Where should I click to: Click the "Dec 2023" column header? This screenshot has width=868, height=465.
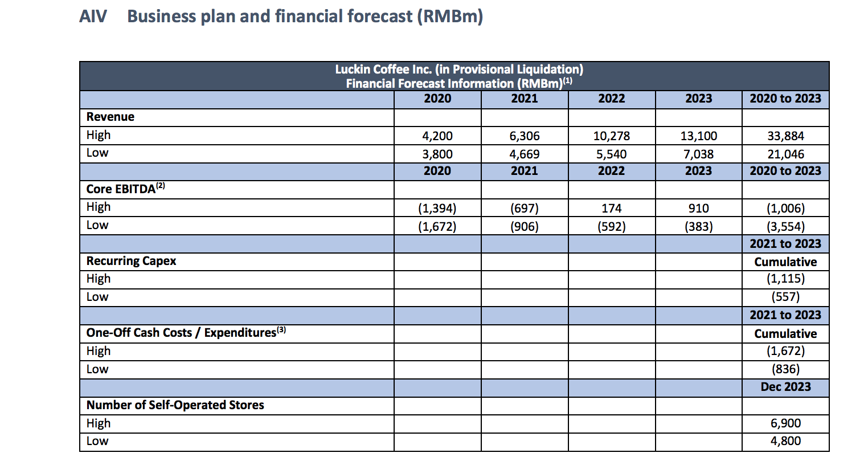[786, 387]
